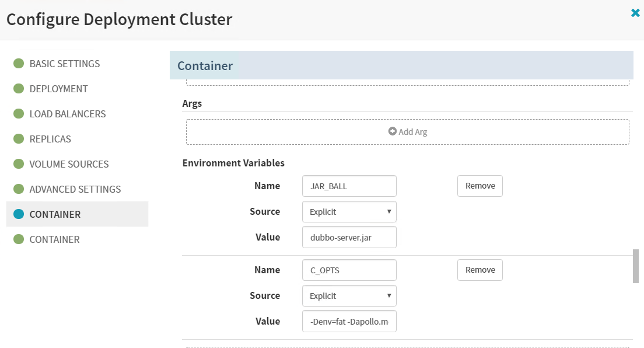Image resolution: width=644 pixels, height=348 pixels.
Task: Go to the Load Balancers section
Action: 68,114
